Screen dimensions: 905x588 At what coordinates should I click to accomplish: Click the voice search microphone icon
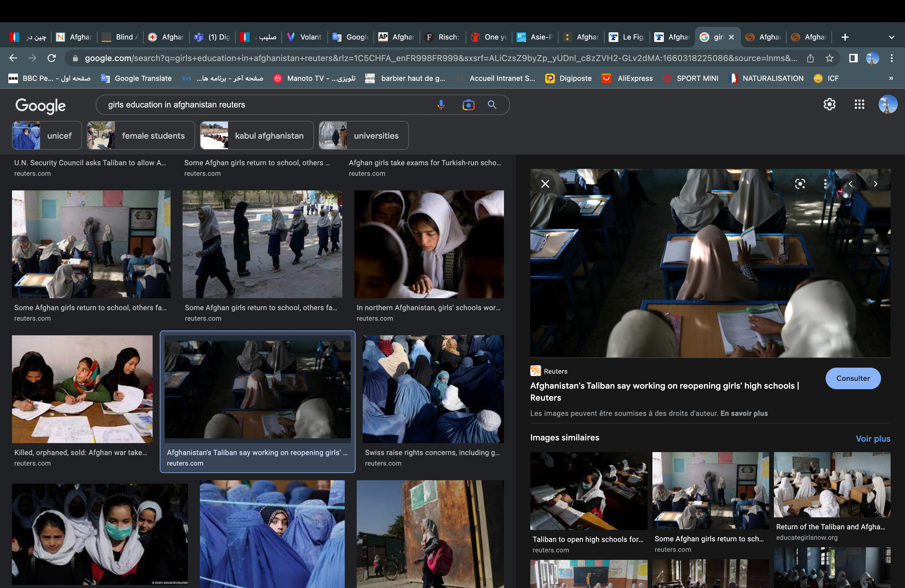[x=441, y=104]
